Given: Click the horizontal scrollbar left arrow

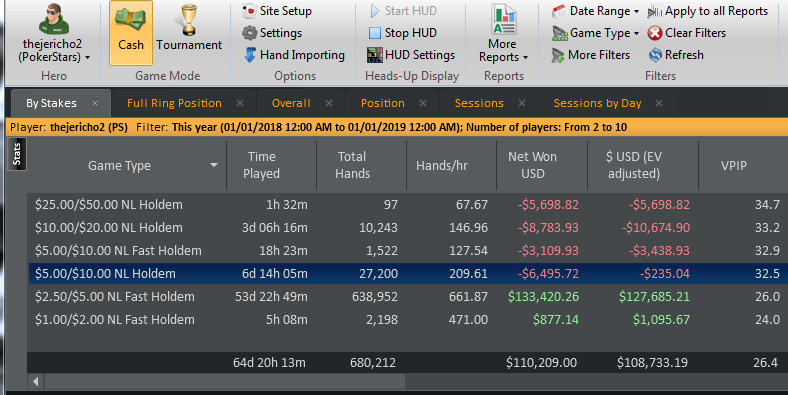Looking at the screenshot, I should (36, 381).
